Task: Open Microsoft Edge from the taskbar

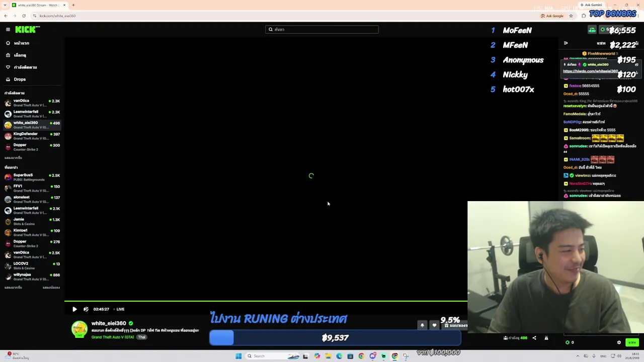Action: [339, 356]
